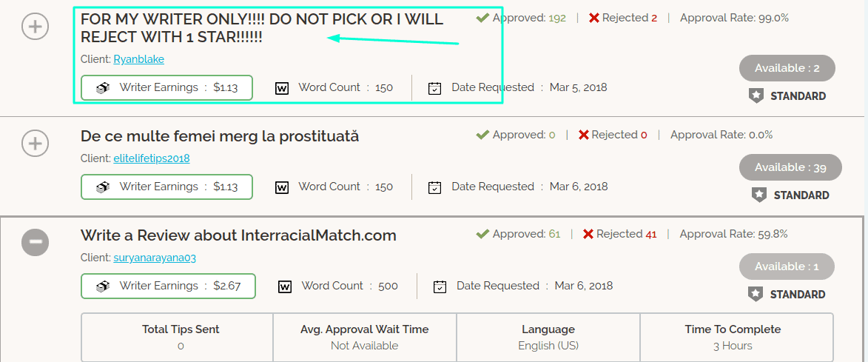The image size is (868, 362).
Task: Click the green Approved checkmark showing 192
Action: coord(482,18)
